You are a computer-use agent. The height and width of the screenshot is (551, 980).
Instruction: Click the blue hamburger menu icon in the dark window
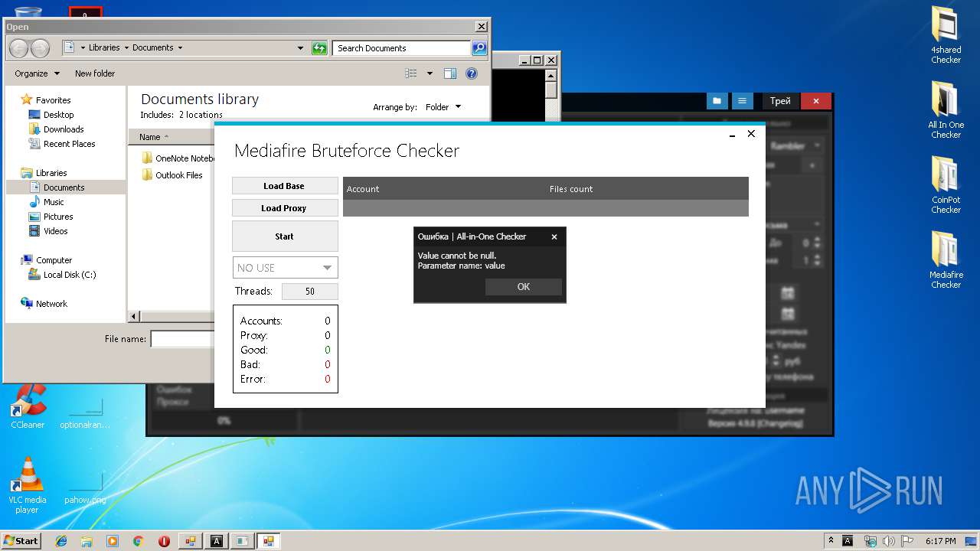point(741,101)
